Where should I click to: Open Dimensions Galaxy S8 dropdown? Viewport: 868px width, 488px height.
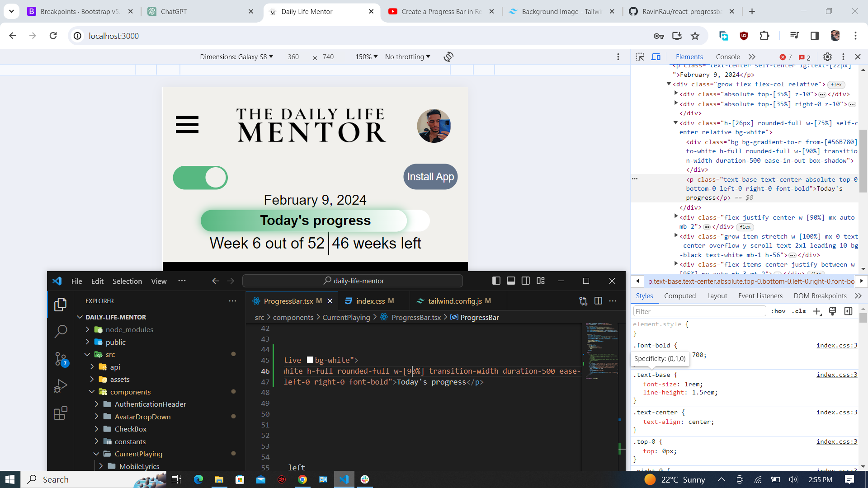point(236,57)
